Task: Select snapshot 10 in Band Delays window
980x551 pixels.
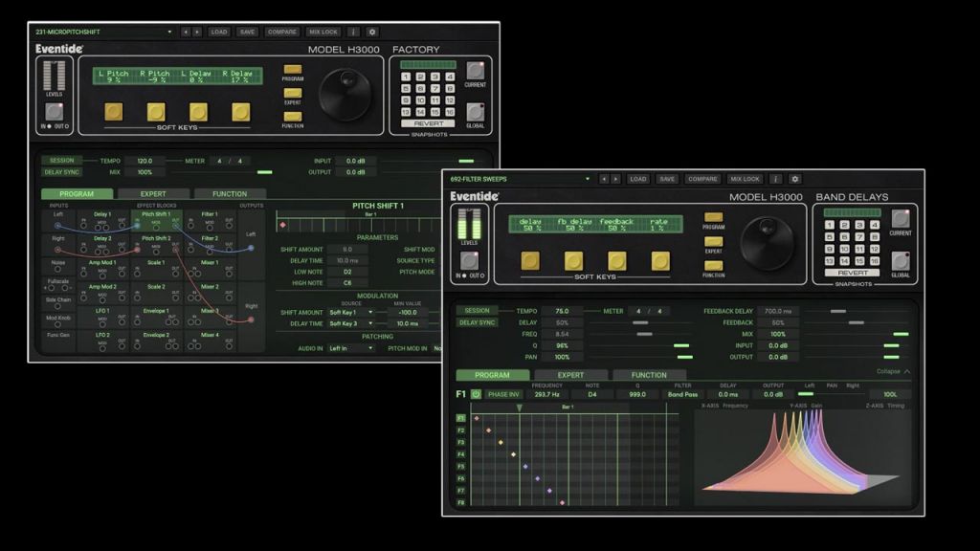Action: pyautogui.click(x=844, y=250)
